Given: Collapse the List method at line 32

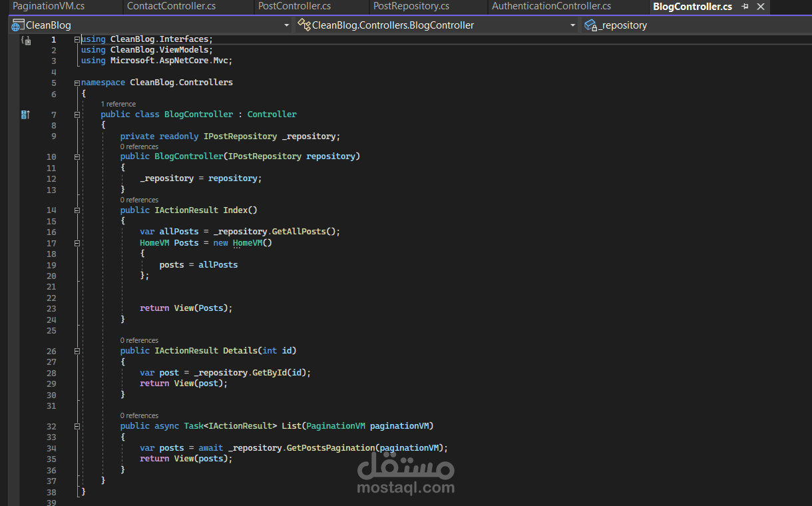Looking at the screenshot, I should point(77,425).
